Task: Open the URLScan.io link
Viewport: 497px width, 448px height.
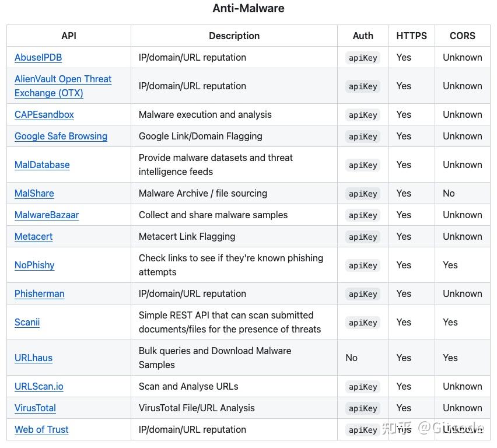Action: tap(38, 387)
